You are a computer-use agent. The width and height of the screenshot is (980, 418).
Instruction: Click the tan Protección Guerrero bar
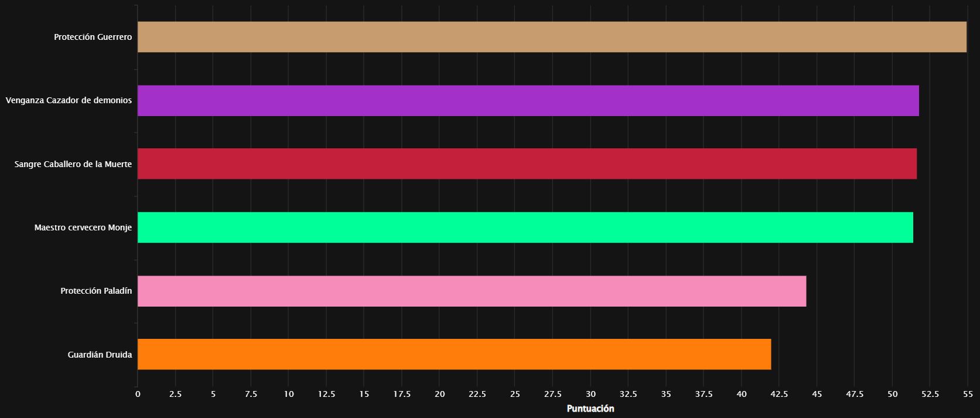coord(551,37)
